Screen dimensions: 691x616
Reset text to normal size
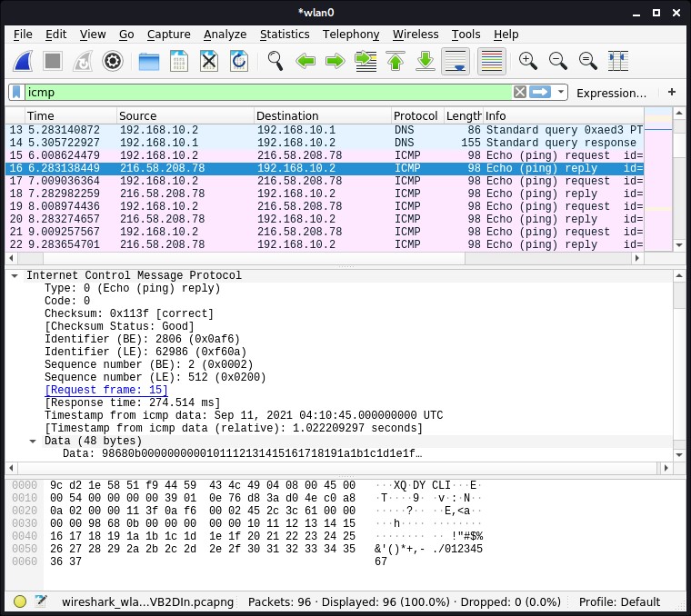(x=588, y=61)
